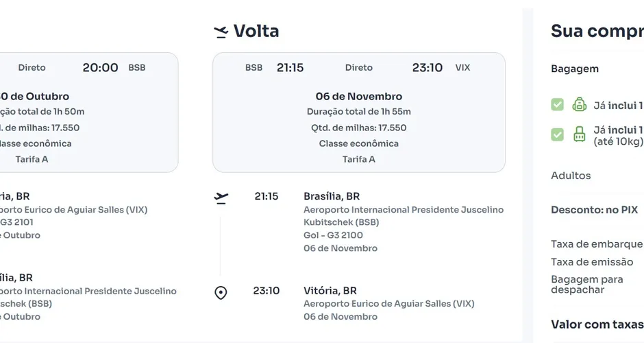Click the departure plane icon beside 21:15
644x343 pixels.
[221, 198]
